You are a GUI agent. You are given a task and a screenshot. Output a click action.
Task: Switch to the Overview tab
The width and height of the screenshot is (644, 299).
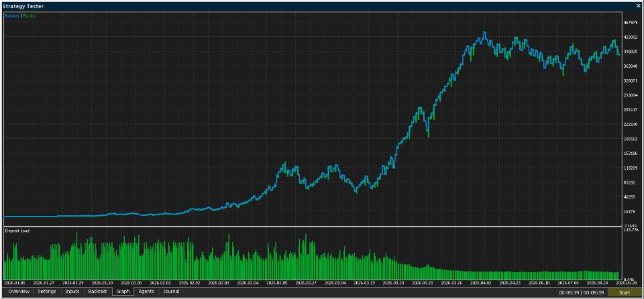click(19, 292)
